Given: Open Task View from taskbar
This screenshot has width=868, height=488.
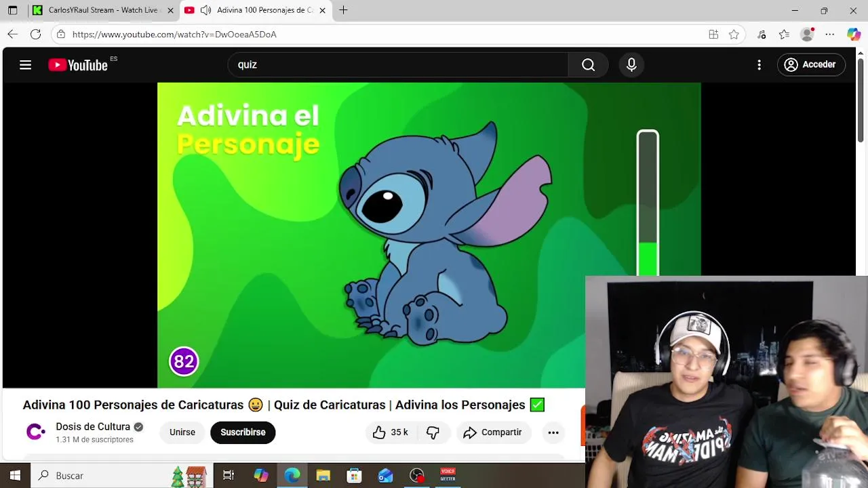Looking at the screenshot, I should (x=229, y=476).
